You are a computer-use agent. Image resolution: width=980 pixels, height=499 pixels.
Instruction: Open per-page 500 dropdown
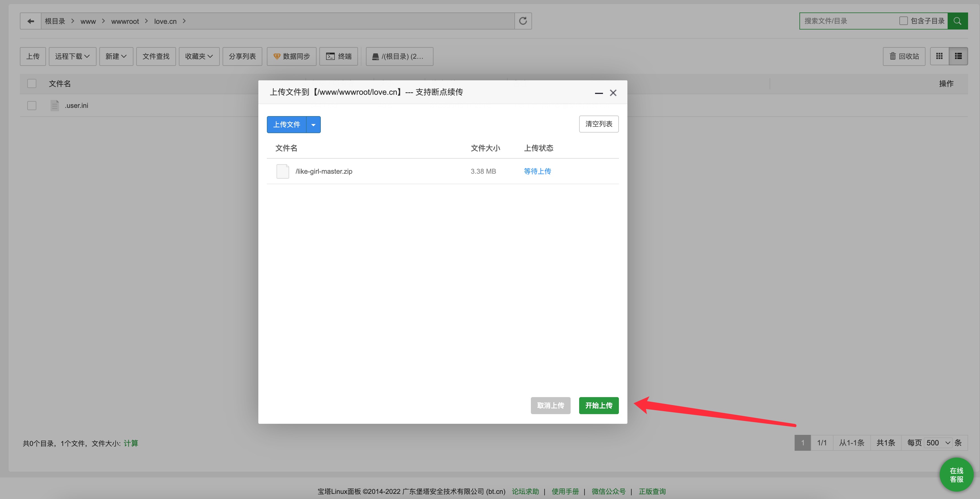pyautogui.click(x=938, y=443)
